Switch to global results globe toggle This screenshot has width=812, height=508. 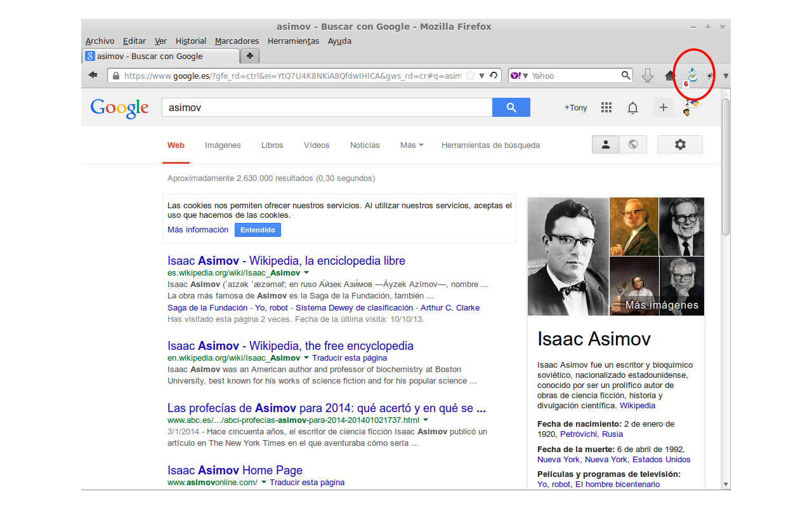[632, 145]
